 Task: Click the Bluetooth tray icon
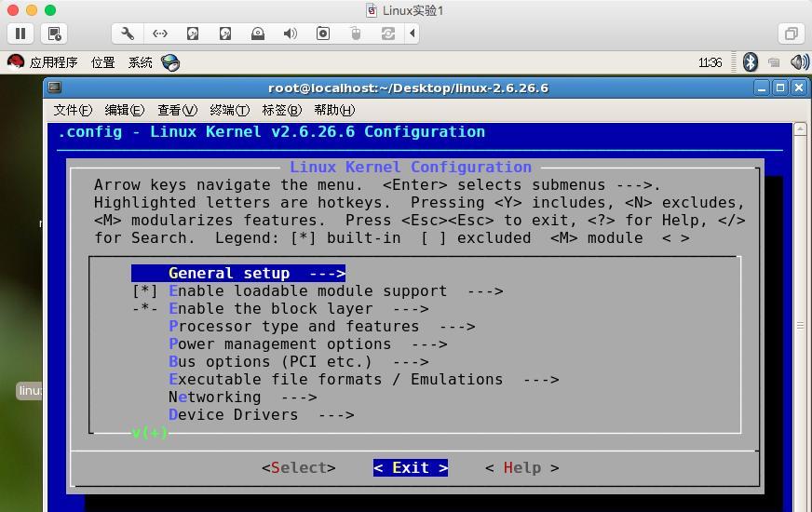(x=751, y=62)
